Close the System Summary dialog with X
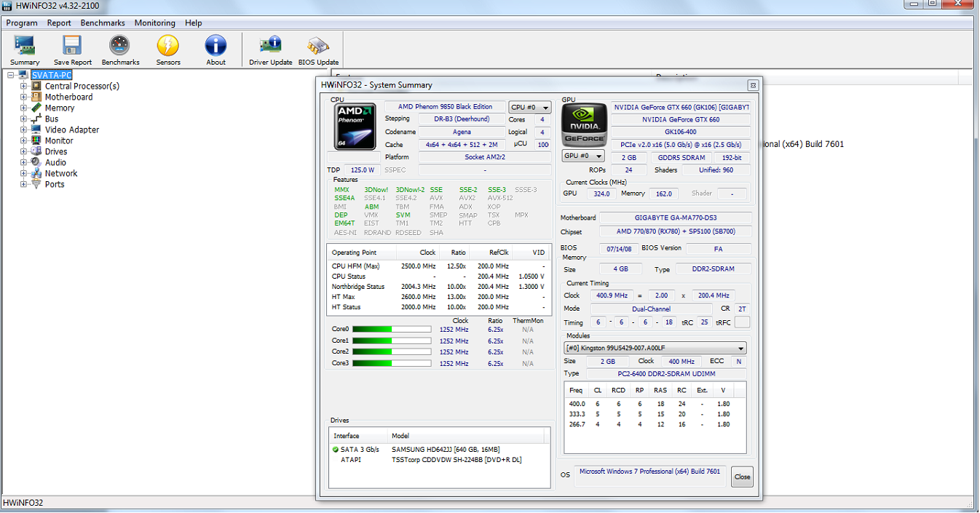Image resolution: width=980 pixels, height=513 pixels. tap(753, 85)
